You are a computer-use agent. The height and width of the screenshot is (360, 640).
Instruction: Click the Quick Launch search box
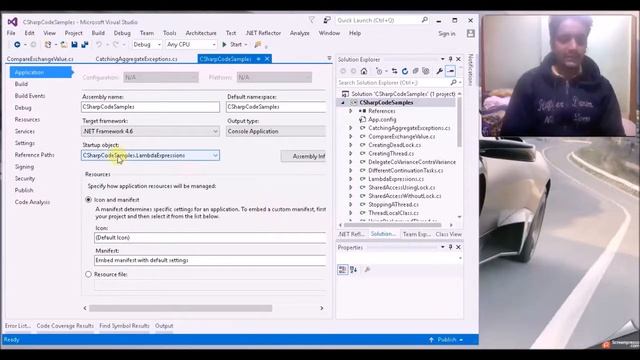tap(382, 20)
